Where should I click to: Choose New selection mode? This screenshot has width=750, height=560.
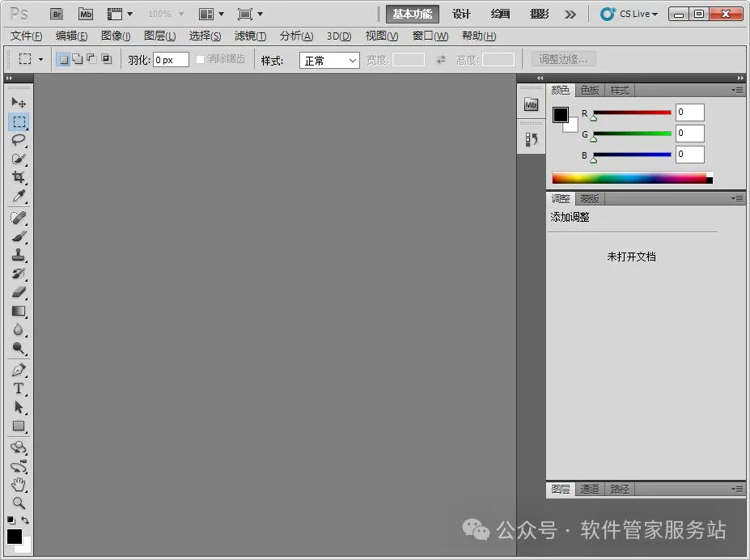point(63,59)
